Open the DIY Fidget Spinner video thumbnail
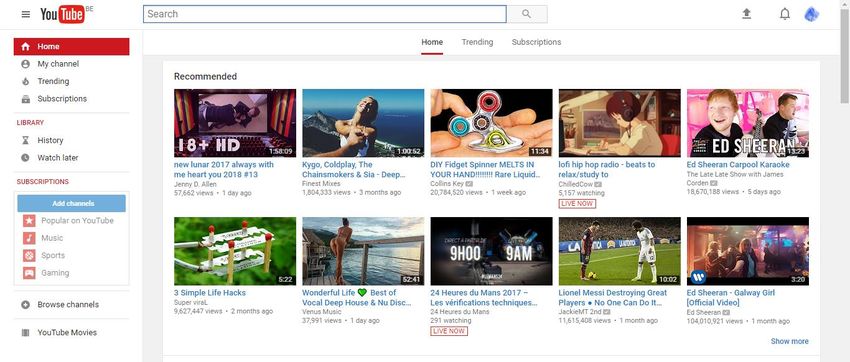Image resolution: width=850 pixels, height=362 pixels. point(491,123)
